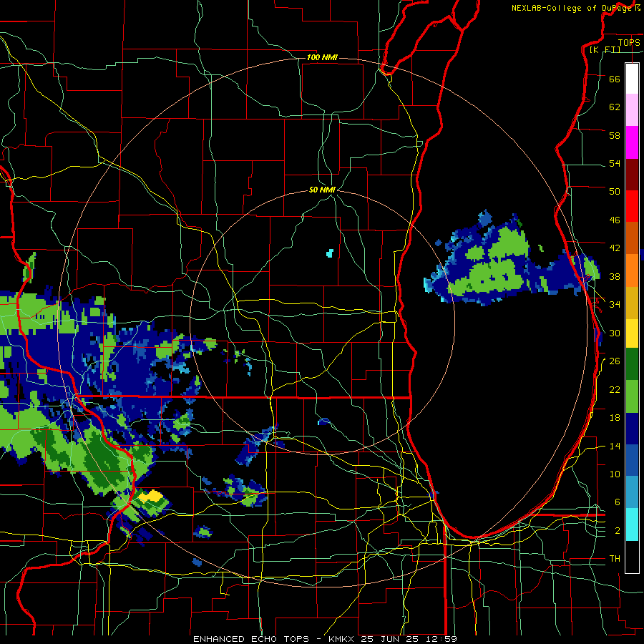Click the "TH" legend label

point(615,559)
